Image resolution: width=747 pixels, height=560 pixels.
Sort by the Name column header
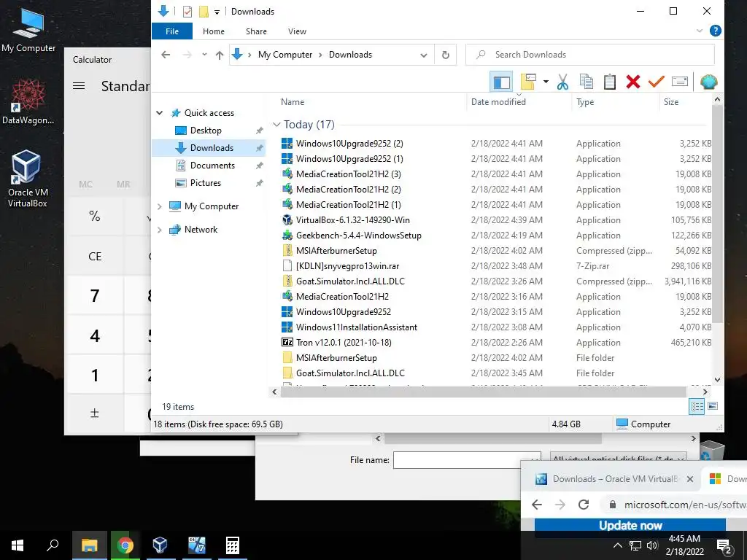coord(293,102)
